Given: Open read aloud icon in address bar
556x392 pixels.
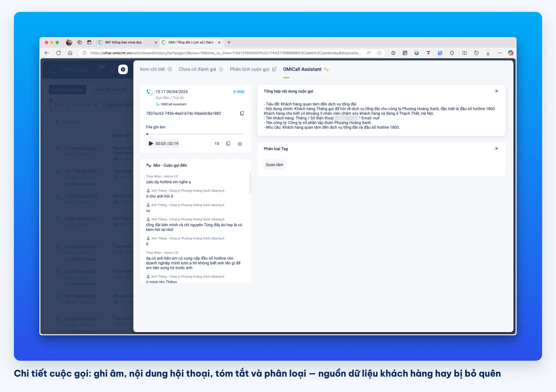Looking at the screenshot, I should (369, 53).
